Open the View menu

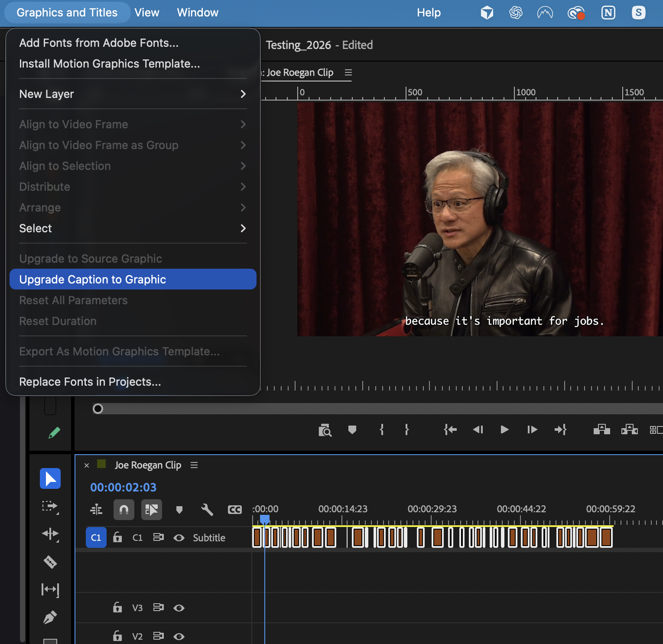click(147, 13)
